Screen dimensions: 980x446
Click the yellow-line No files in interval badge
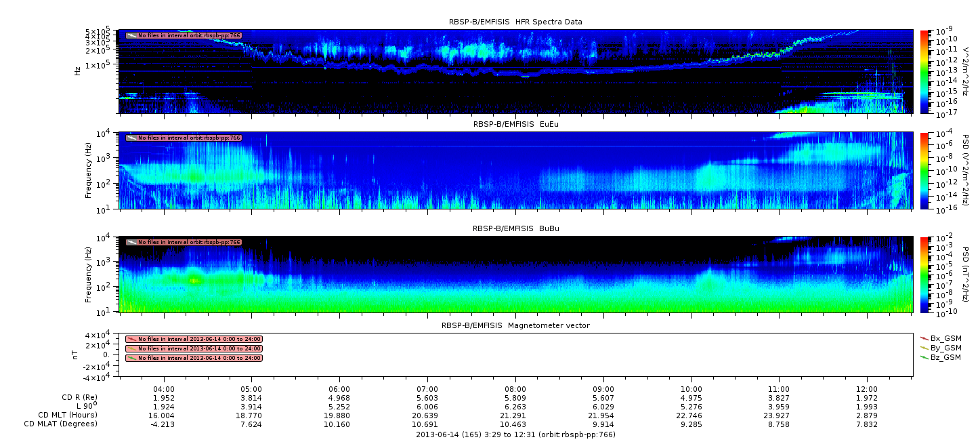194,348
